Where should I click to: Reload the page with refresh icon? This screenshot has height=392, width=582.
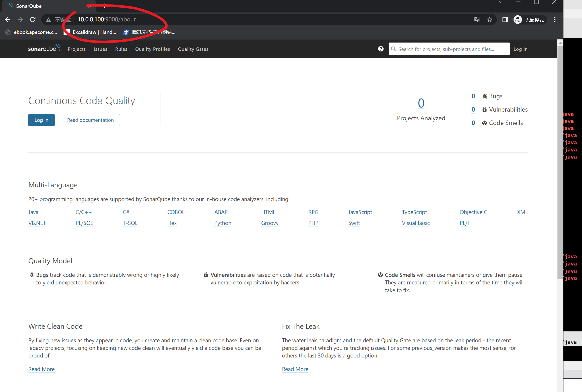click(x=33, y=20)
